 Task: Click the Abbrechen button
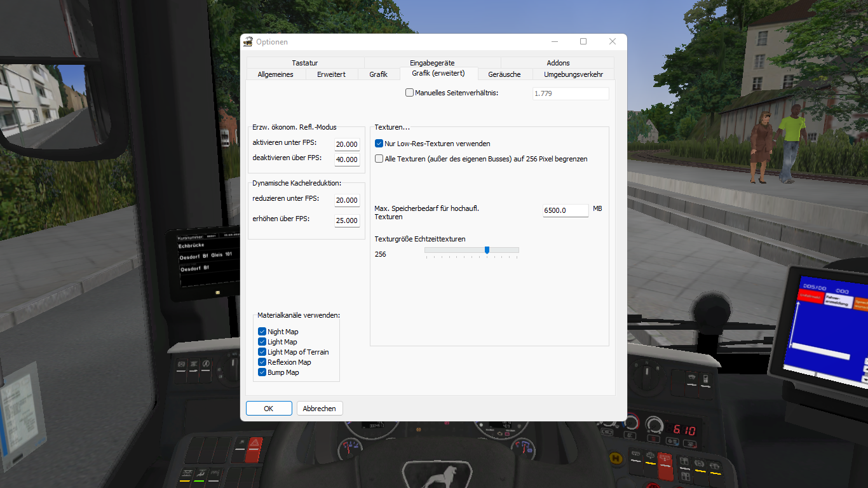tap(320, 409)
